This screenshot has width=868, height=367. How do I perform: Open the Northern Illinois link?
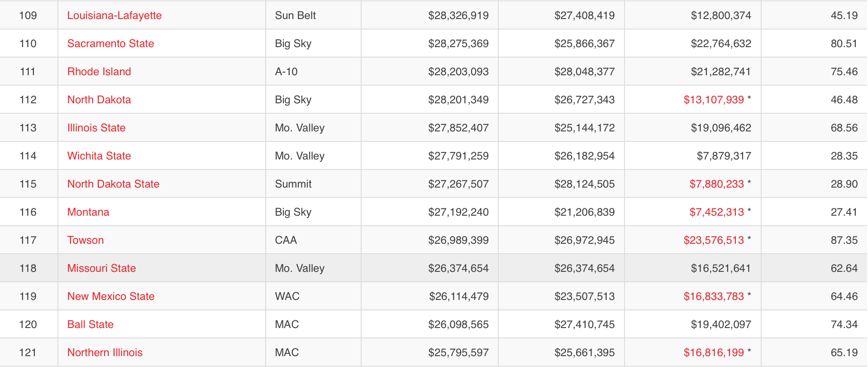point(105,353)
